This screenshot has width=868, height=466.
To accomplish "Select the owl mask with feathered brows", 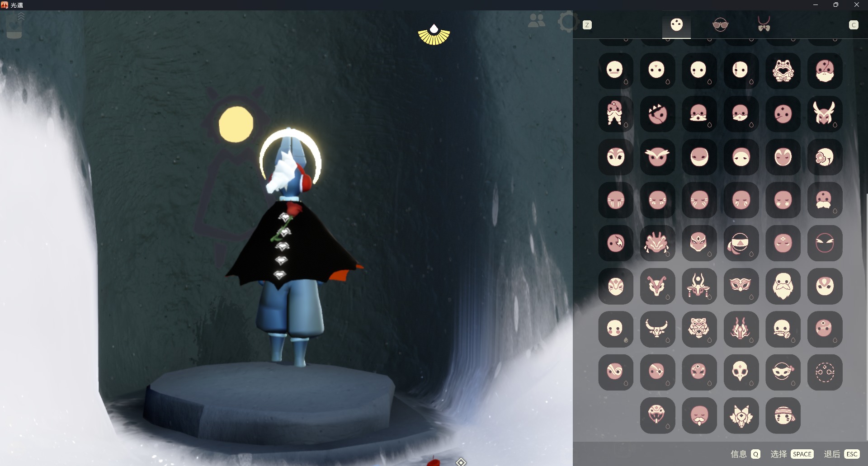I will (657, 157).
